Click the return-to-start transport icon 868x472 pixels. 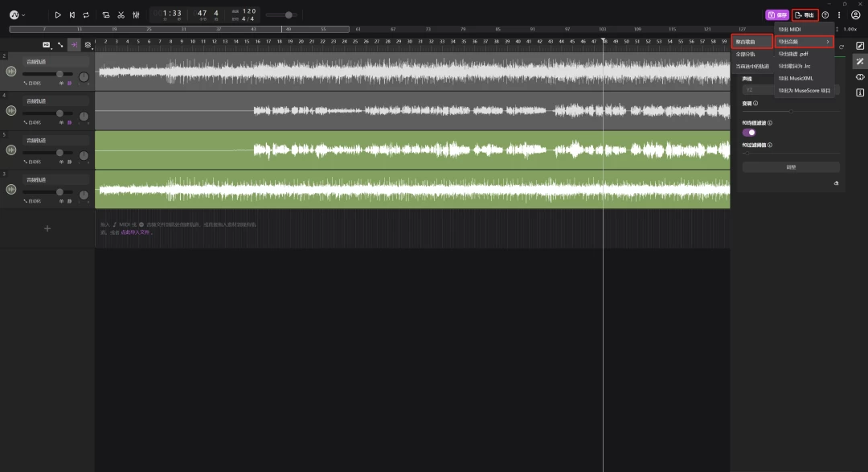72,15
